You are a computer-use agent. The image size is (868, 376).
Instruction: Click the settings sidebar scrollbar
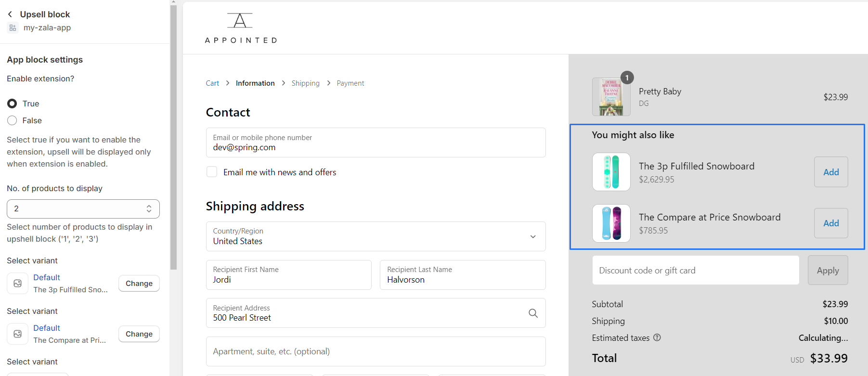coord(173,137)
